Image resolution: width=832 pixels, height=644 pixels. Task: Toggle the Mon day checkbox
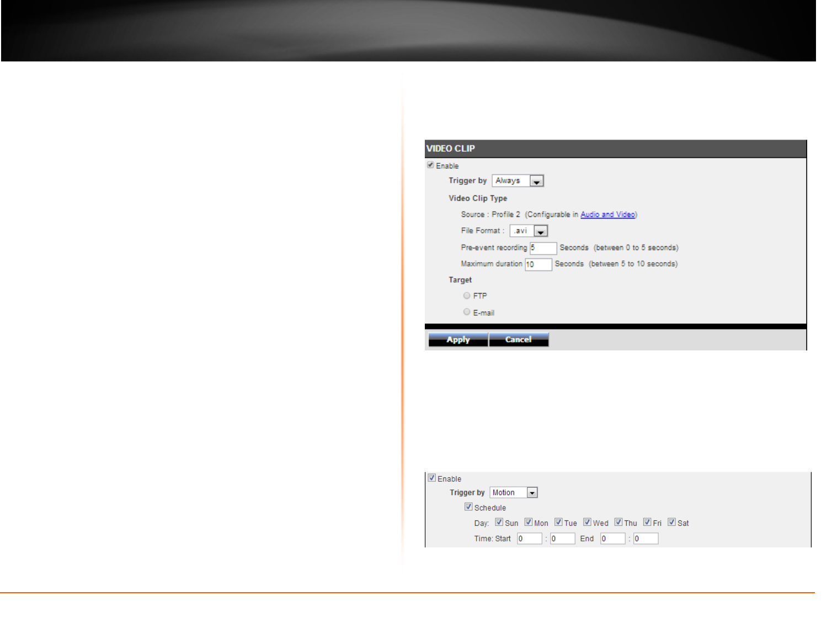click(x=529, y=522)
